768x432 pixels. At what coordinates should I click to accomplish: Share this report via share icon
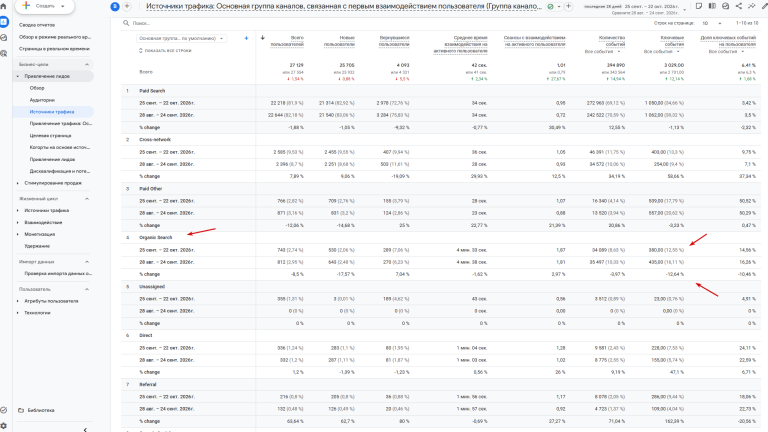(739, 6)
